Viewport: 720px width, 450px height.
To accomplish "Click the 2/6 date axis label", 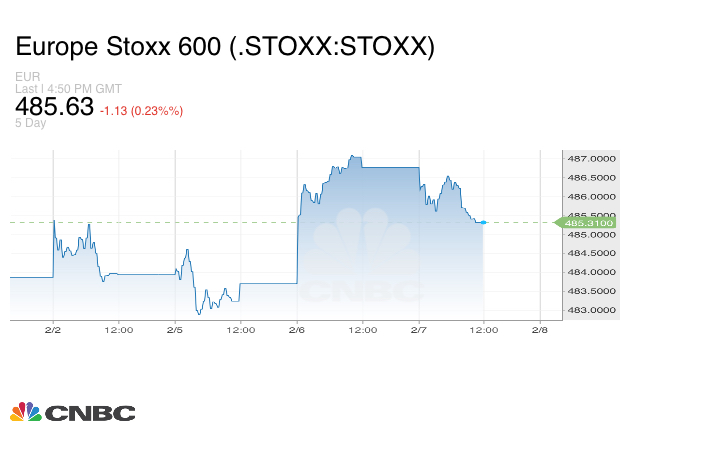I will [297, 329].
